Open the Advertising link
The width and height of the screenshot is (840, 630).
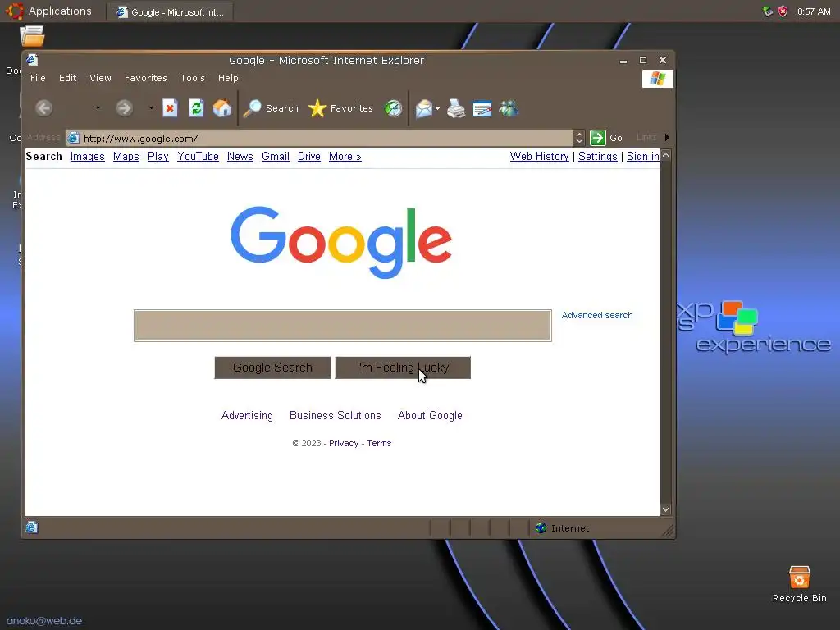247,416
